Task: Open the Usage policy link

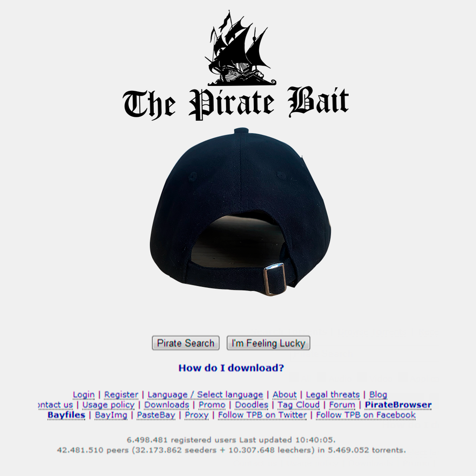Action: (108, 405)
